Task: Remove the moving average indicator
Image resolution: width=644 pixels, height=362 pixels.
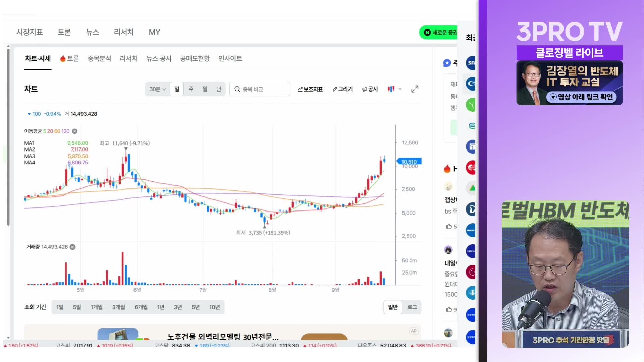Action: [75, 131]
